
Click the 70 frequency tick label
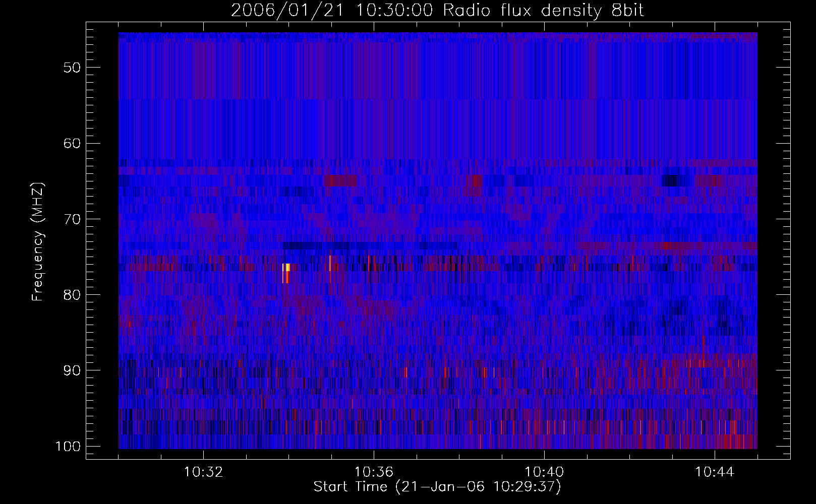[72, 219]
